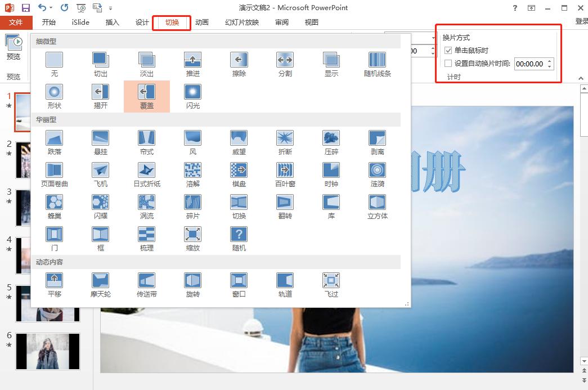
Task: Pick the 分割 (Split) transition
Action: 285,65
